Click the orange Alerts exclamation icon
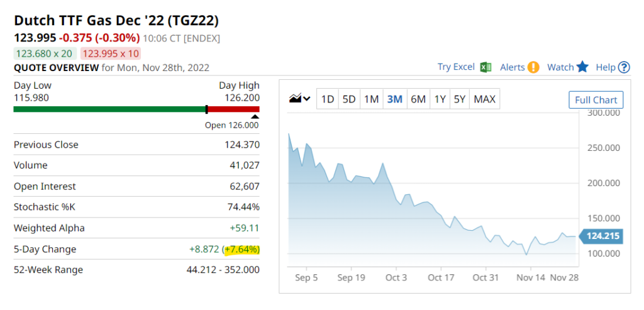The width and height of the screenshot is (644, 310). 533,67
